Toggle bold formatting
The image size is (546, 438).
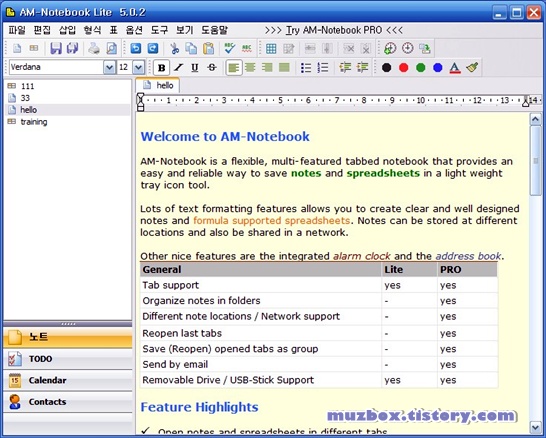pos(162,68)
